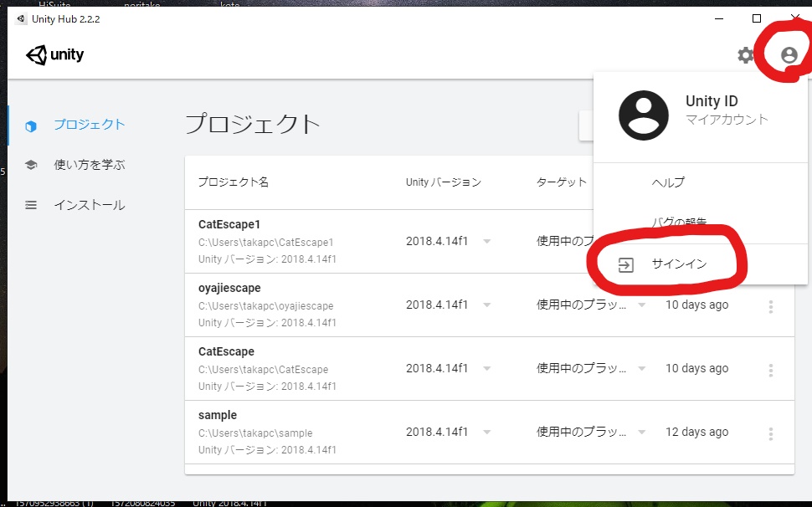Click the マイアカウント link
The height and width of the screenshot is (507, 812).
coord(727,120)
